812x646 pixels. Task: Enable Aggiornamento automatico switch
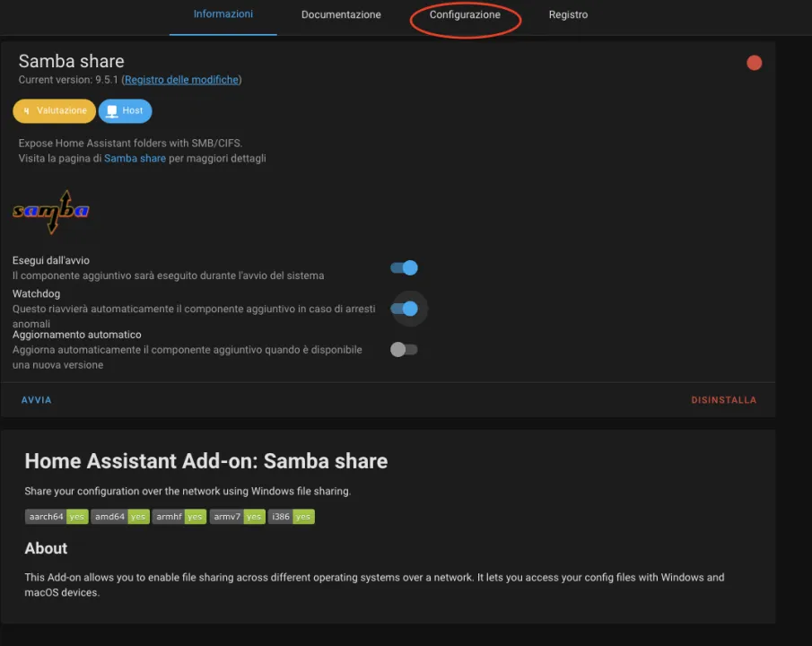404,350
